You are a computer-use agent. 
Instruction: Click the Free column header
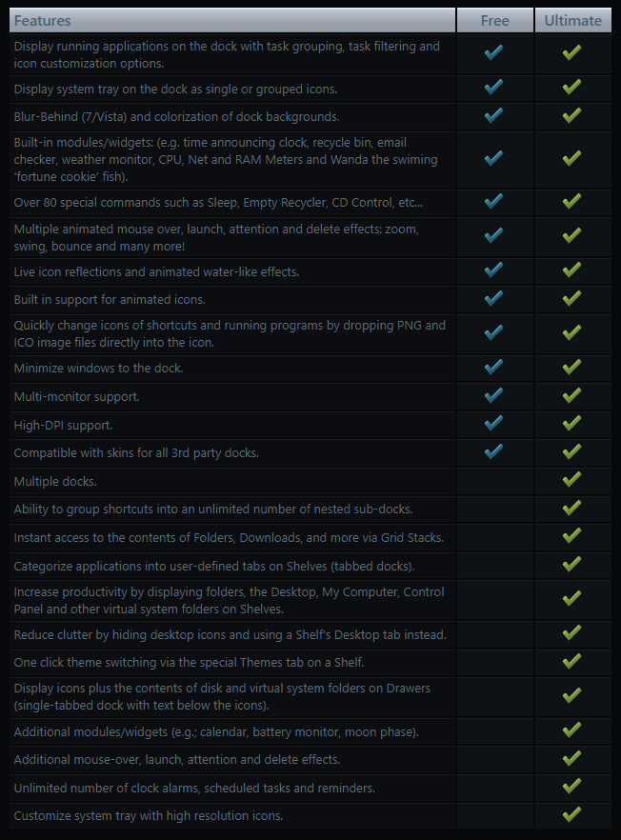(x=494, y=20)
